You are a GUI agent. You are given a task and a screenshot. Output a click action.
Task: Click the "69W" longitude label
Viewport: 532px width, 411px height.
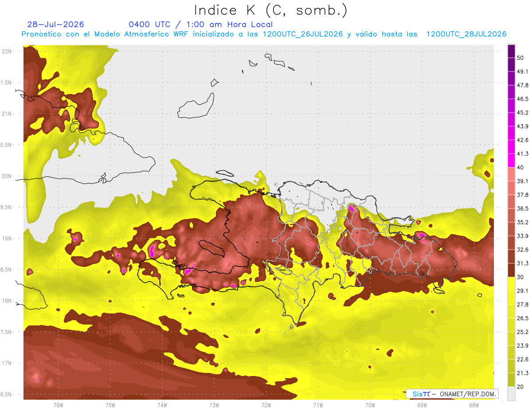click(422, 405)
